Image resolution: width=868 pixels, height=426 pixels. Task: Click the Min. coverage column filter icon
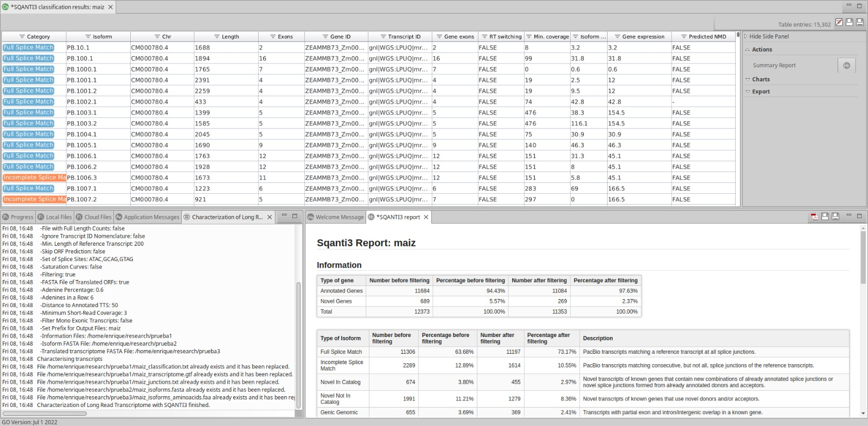point(529,36)
